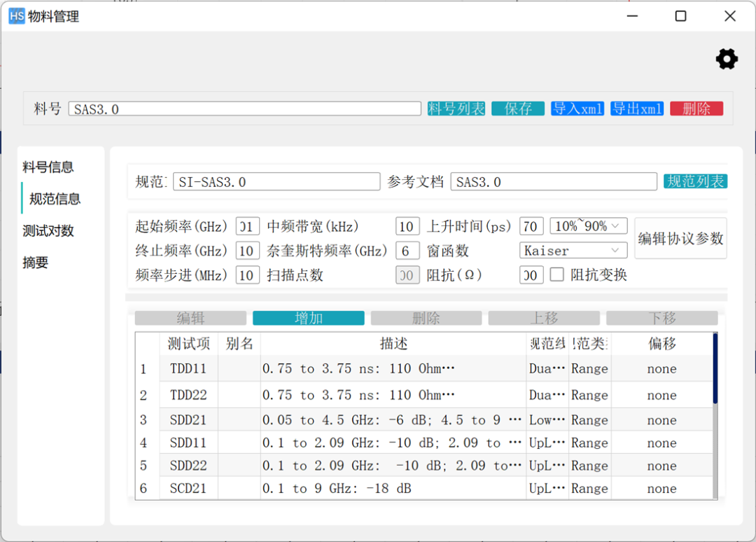Image resolution: width=756 pixels, height=542 pixels.
Task: Open settings with the gear icon
Action: 727,60
